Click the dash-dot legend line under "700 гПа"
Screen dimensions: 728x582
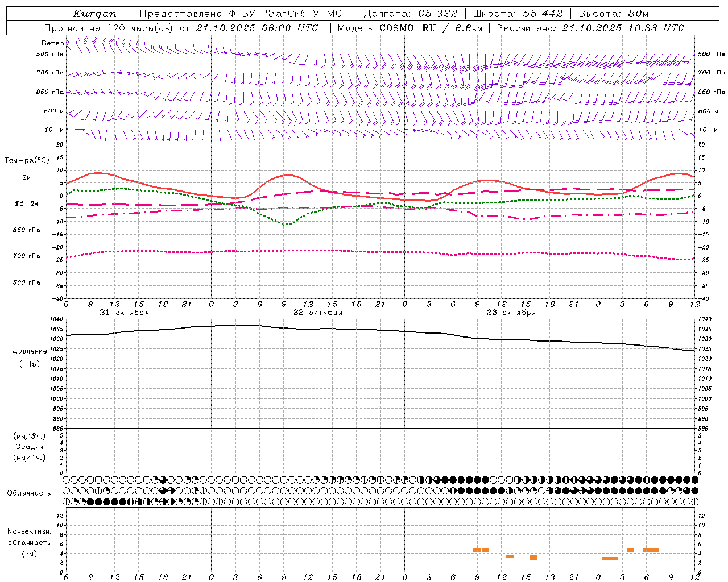click(x=25, y=263)
